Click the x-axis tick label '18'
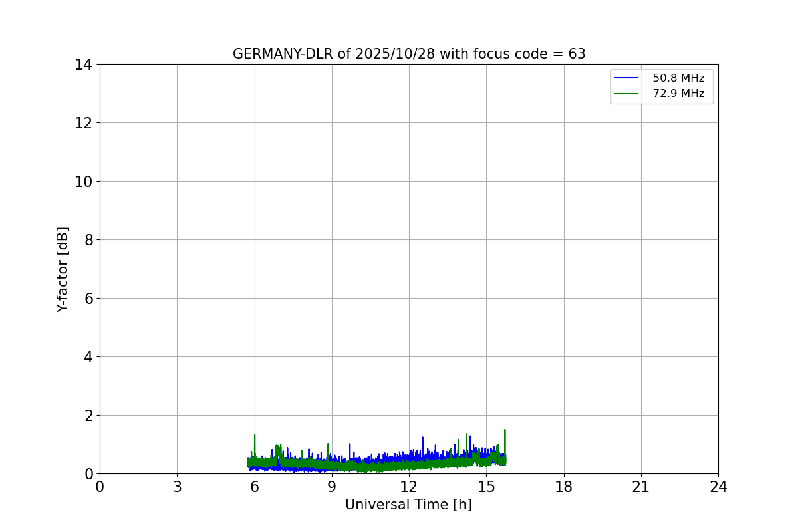 tap(564, 487)
